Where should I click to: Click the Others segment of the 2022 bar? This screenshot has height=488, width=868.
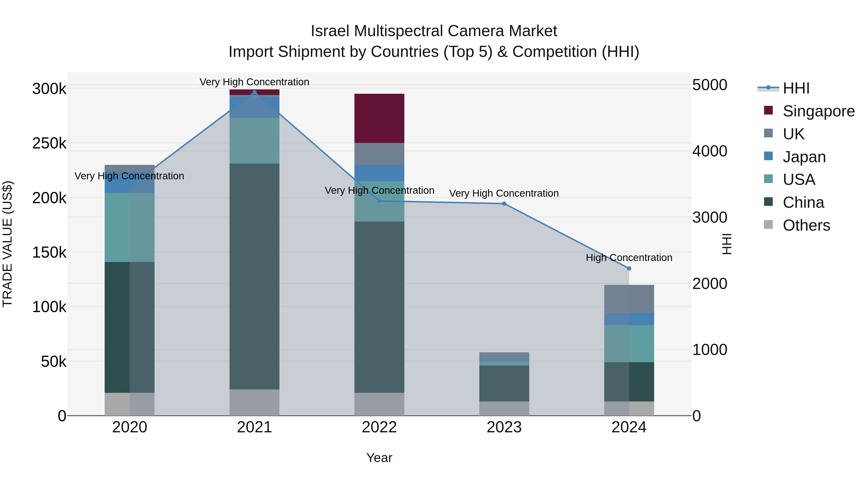point(380,404)
